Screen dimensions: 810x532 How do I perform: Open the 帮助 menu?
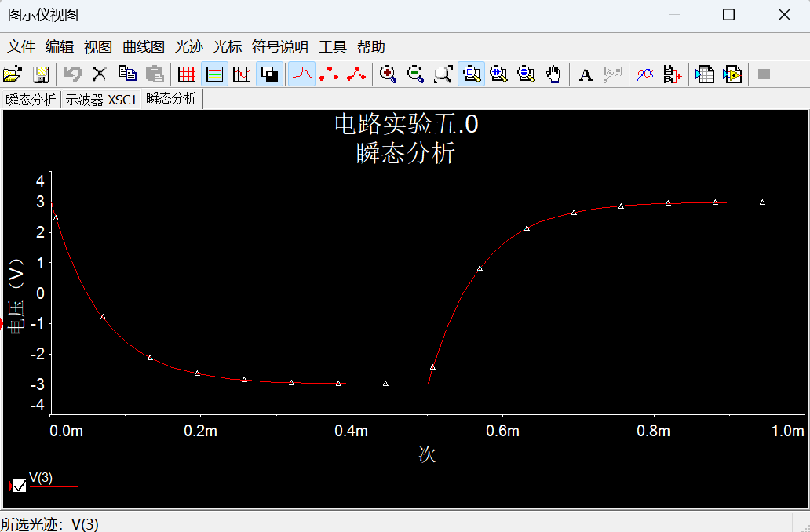click(x=371, y=47)
